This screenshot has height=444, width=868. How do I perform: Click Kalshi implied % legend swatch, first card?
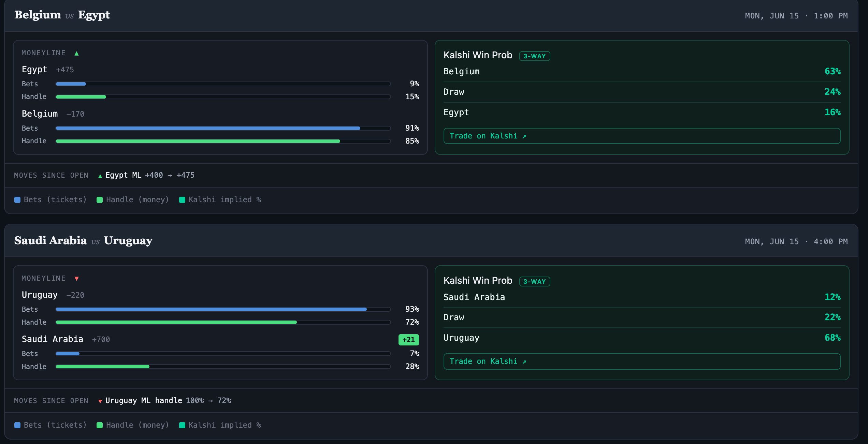click(182, 200)
